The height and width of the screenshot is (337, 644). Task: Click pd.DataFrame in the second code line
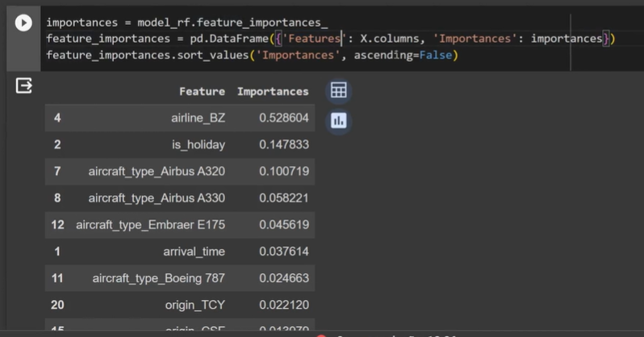(228, 39)
